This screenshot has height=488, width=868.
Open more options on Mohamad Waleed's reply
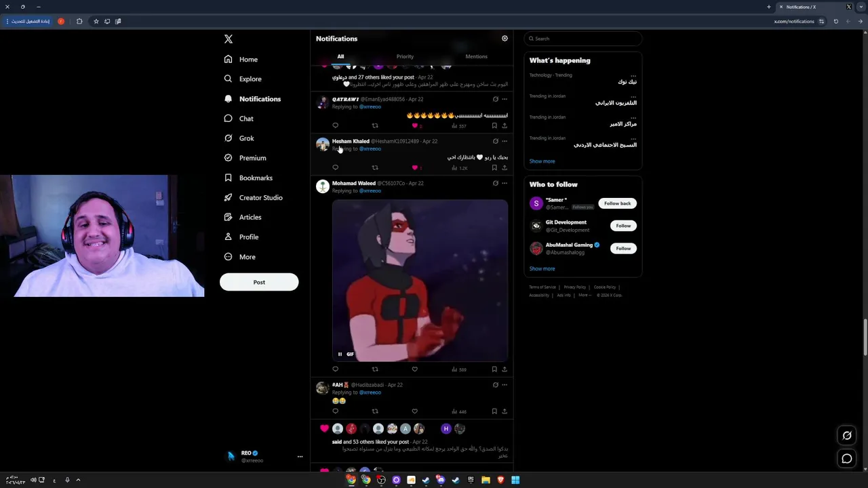tap(505, 183)
